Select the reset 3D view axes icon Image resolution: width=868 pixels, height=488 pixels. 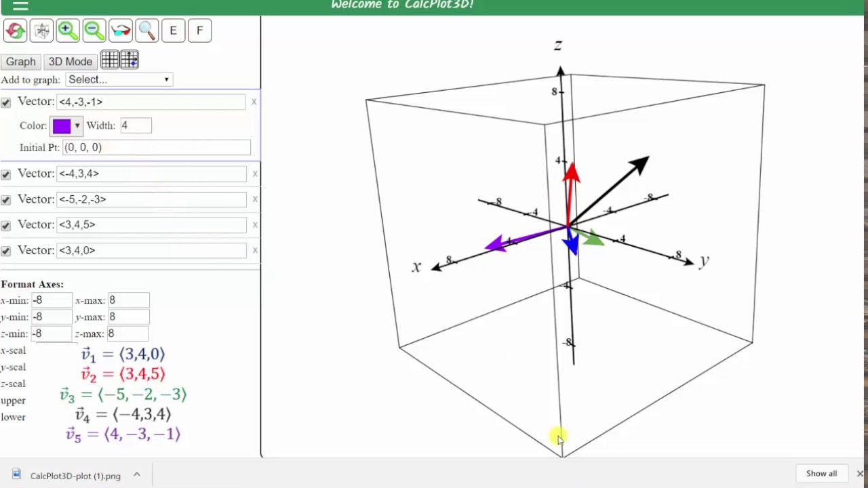pyautogui.click(x=41, y=30)
